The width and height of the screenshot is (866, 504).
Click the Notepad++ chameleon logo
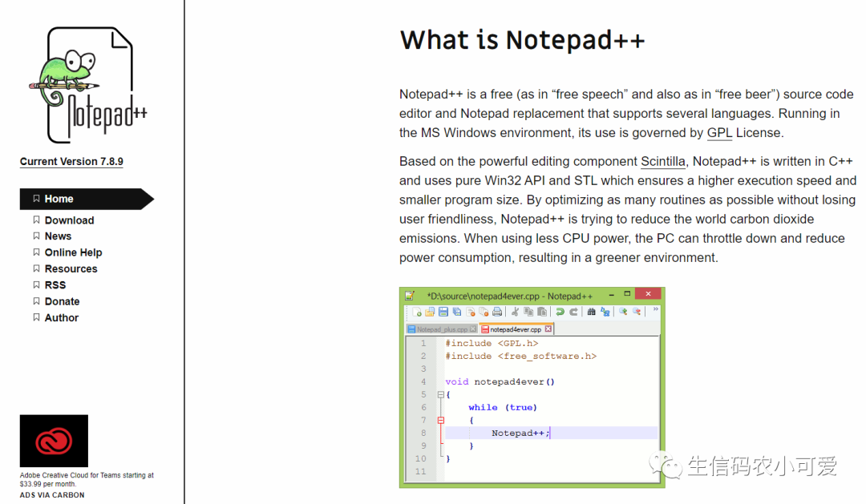88,86
